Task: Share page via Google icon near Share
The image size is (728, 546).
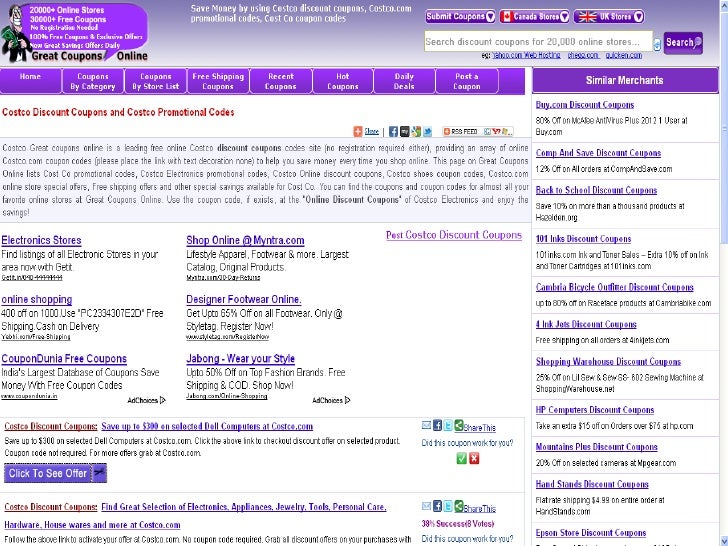Action: (416, 132)
